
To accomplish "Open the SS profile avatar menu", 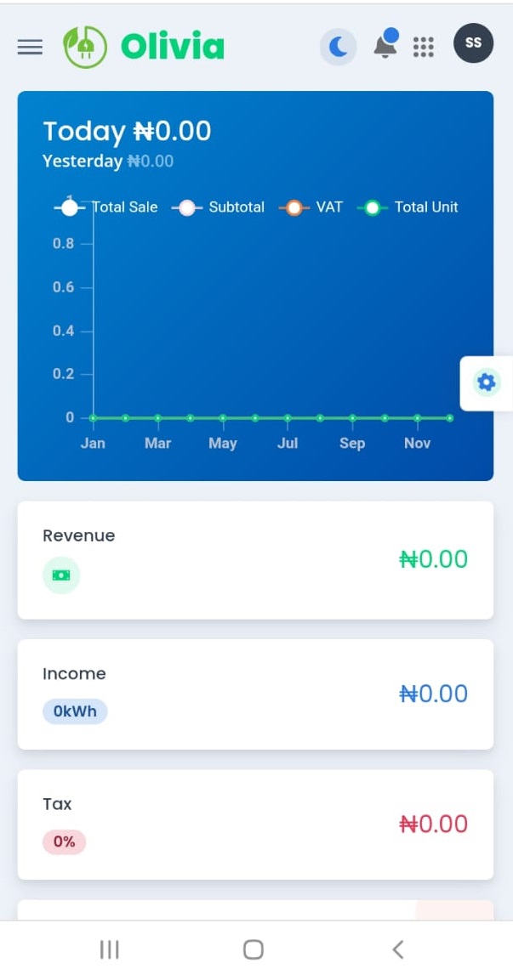I will tap(474, 43).
